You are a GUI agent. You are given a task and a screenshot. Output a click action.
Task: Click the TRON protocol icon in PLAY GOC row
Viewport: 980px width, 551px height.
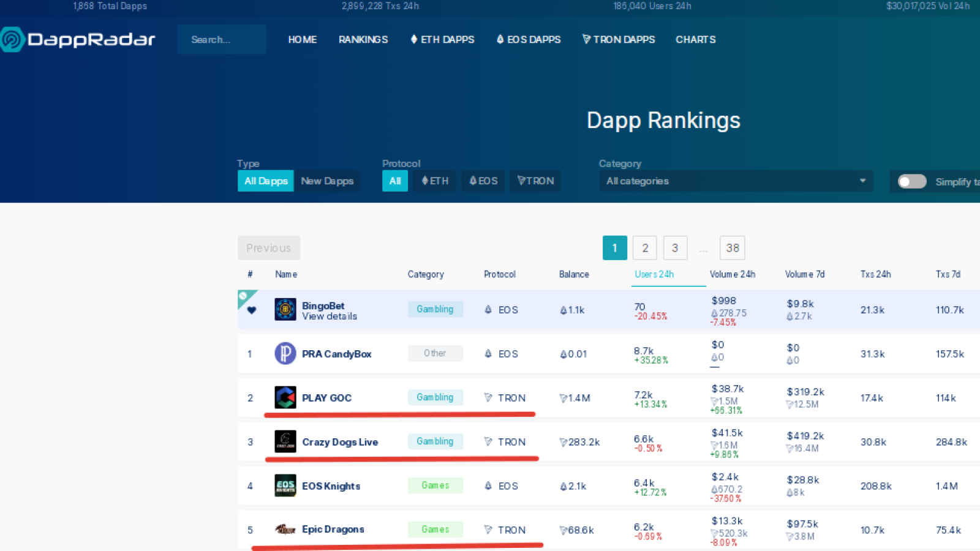[x=488, y=398]
